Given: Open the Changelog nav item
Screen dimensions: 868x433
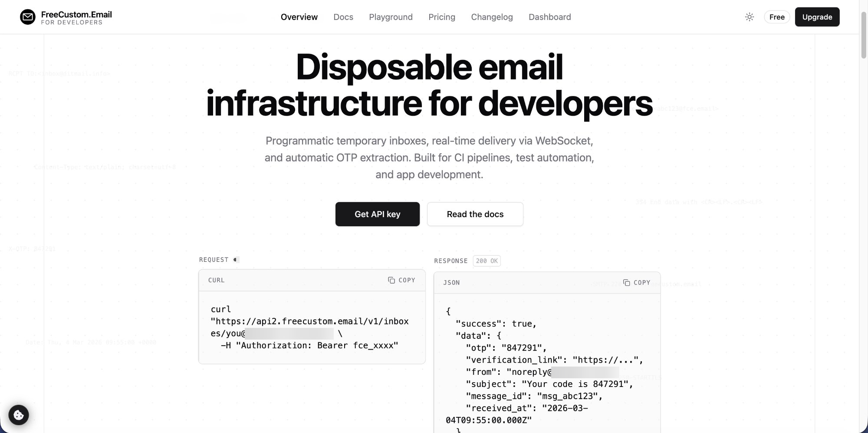Looking at the screenshot, I should pos(492,17).
